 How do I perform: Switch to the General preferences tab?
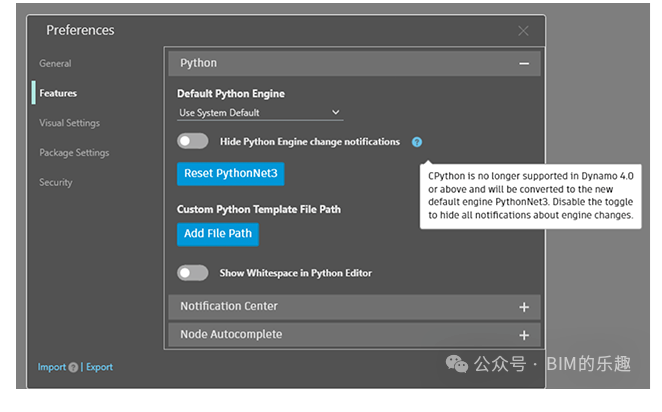[55, 63]
